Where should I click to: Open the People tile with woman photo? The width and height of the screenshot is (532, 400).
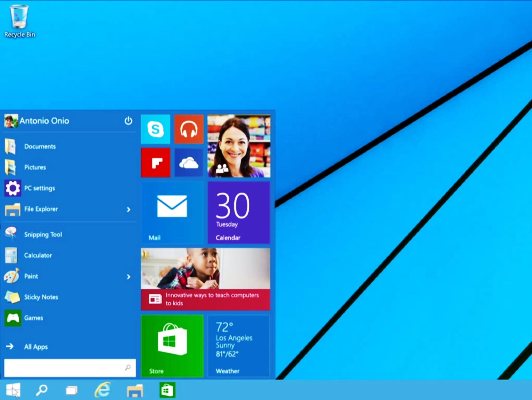(x=239, y=146)
